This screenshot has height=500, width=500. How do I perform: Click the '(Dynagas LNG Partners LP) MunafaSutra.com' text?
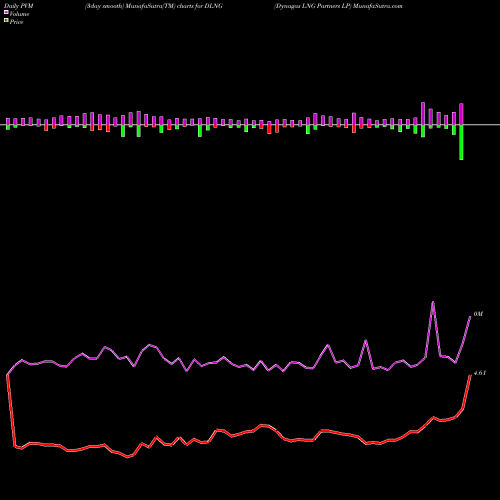coord(338,6)
